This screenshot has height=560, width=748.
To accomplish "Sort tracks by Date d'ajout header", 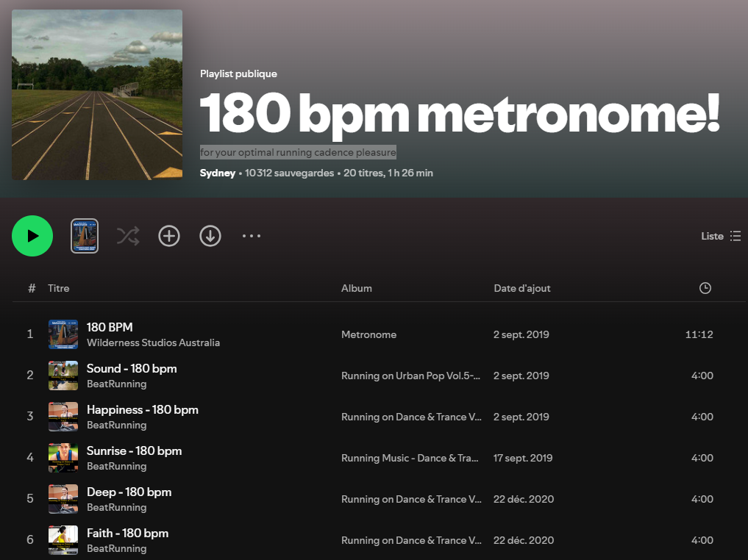I will click(x=521, y=288).
